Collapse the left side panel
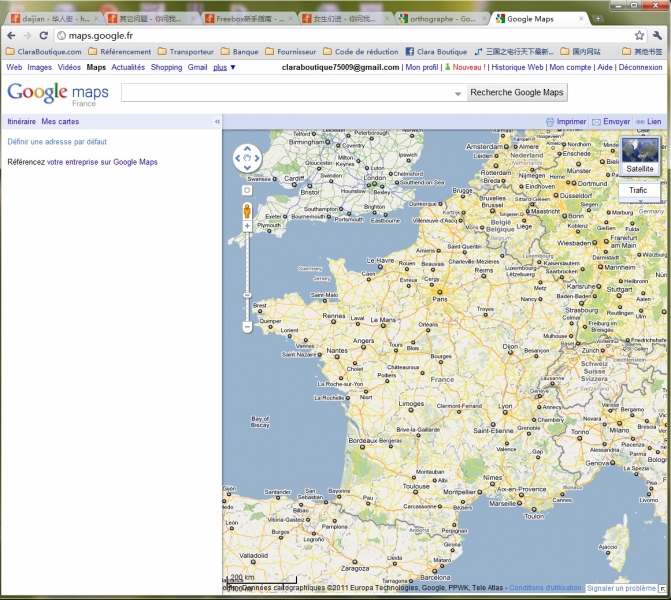The height and width of the screenshot is (600, 671). pos(217,122)
